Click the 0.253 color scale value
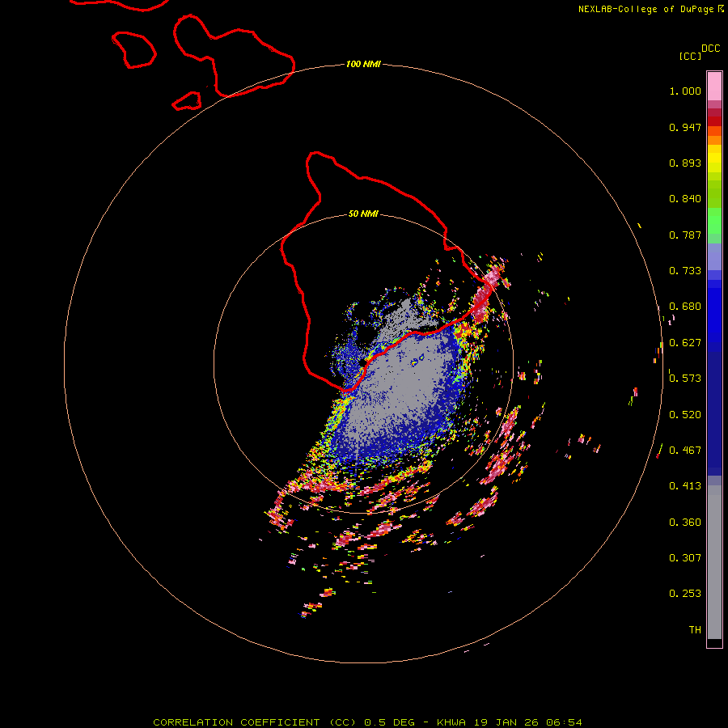Viewport: 728px width, 728px height. [x=685, y=594]
